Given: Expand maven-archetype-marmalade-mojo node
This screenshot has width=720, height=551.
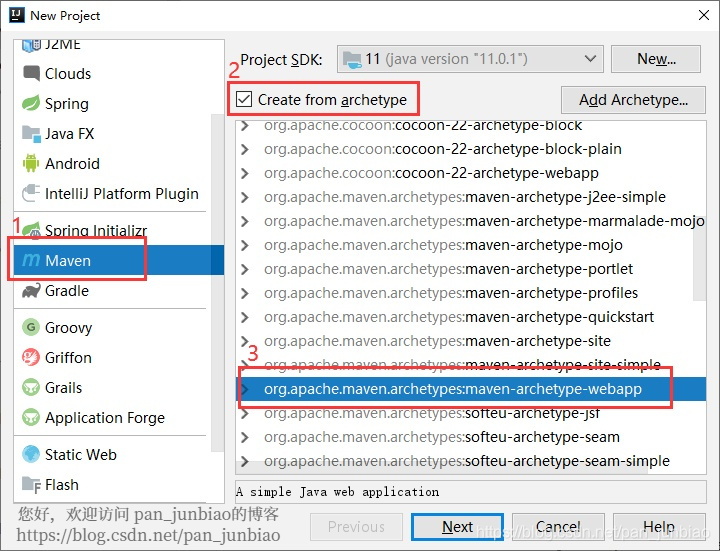Looking at the screenshot, I should (245, 221).
